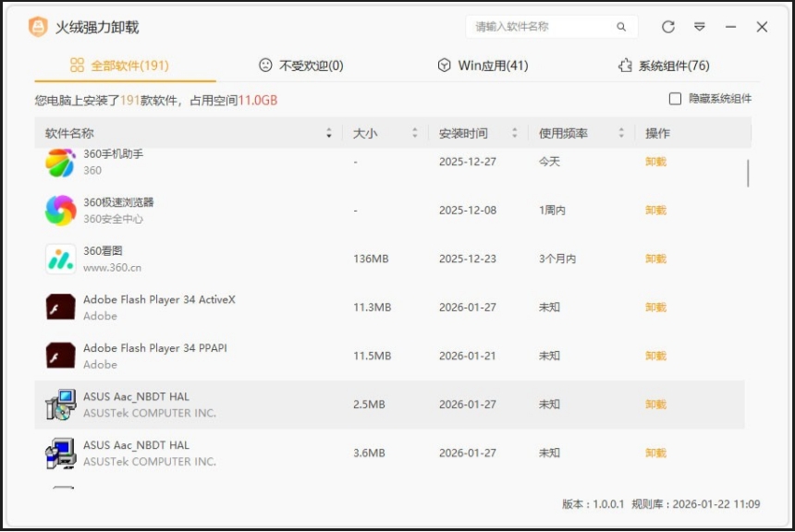Click the 操作 column header

[x=657, y=133]
